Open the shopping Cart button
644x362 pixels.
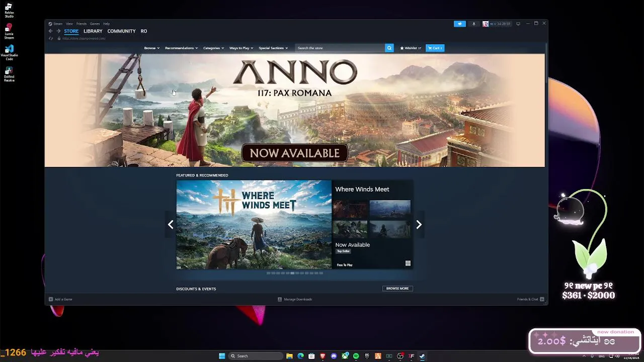[x=435, y=48]
